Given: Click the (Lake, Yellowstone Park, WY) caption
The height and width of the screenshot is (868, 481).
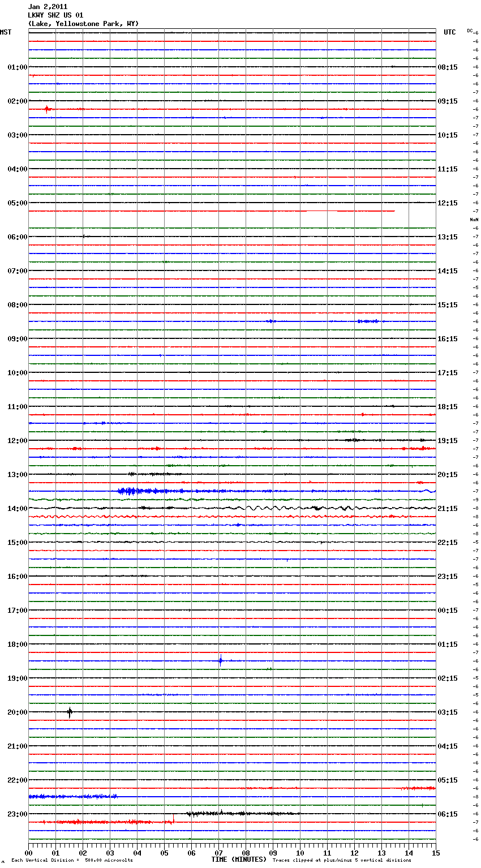Looking at the screenshot, I should (x=83, y=24).
